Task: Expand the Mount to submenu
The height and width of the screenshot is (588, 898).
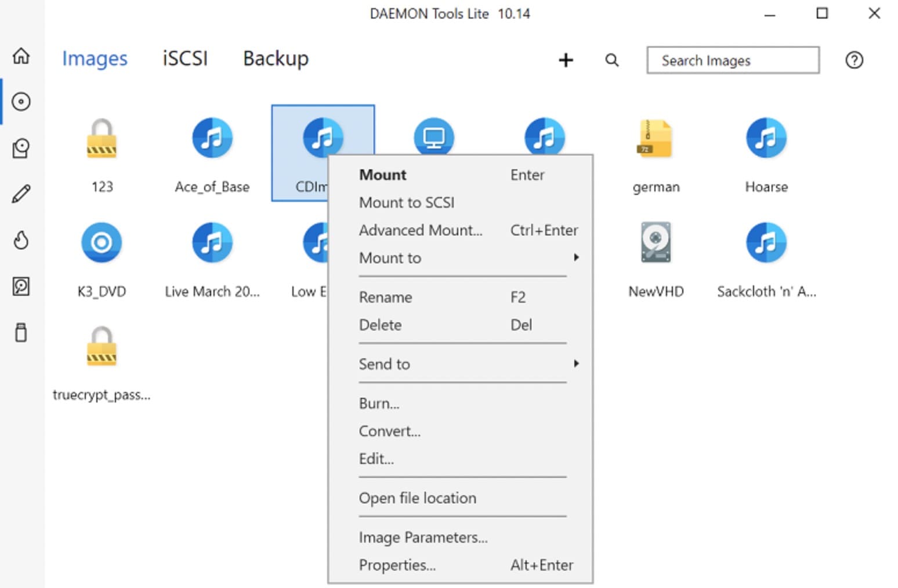Action: click(x=460, y=258)
